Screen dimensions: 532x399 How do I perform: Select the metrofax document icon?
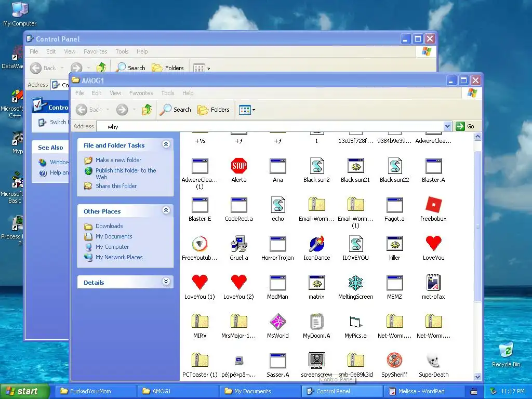click(x=433, y=283)
